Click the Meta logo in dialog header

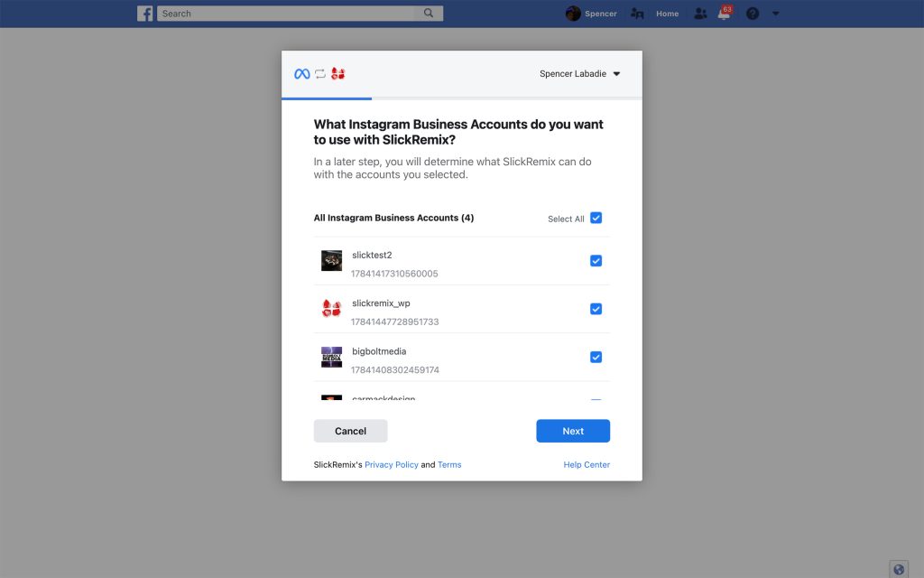301,74
